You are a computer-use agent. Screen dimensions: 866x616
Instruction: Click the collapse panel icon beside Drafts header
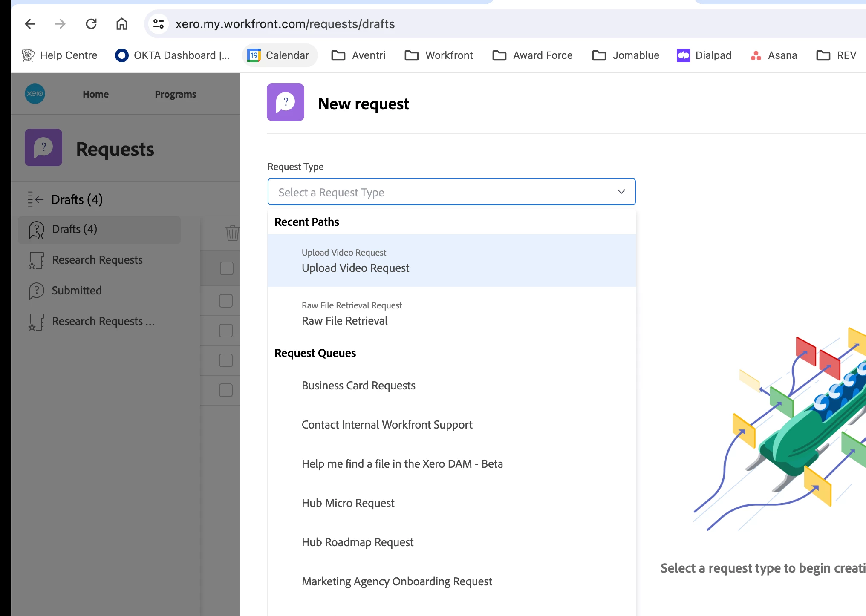pos(36,199)
